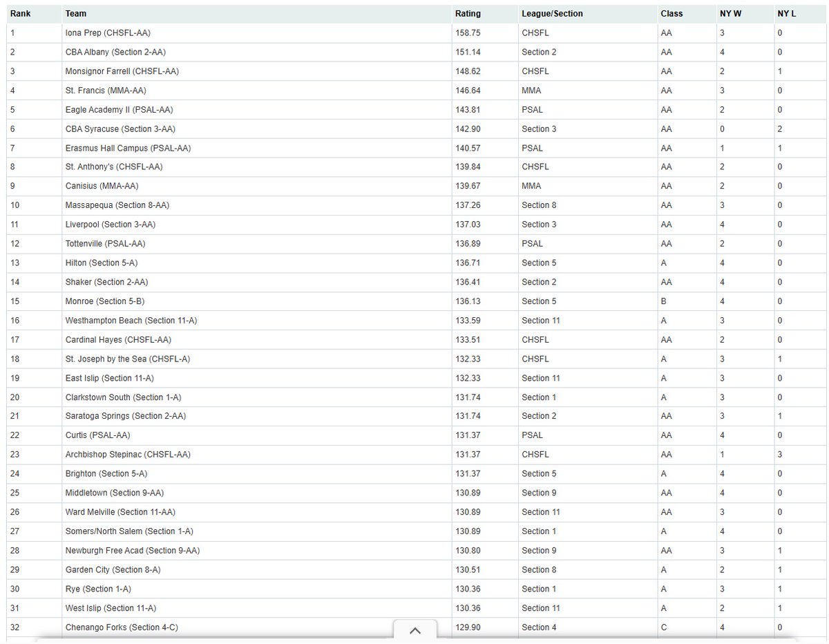Image resolution: width=829 pixels, height=644 pixels.
Task: Click Ward Melville (Section 11-AA)
Action: click(120, 512)
